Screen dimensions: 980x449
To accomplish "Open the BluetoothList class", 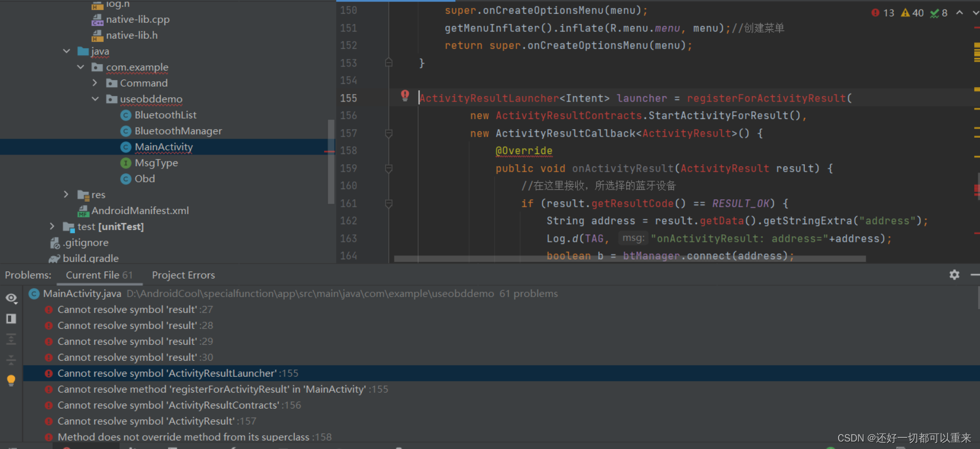I will [x=165, y=115].
